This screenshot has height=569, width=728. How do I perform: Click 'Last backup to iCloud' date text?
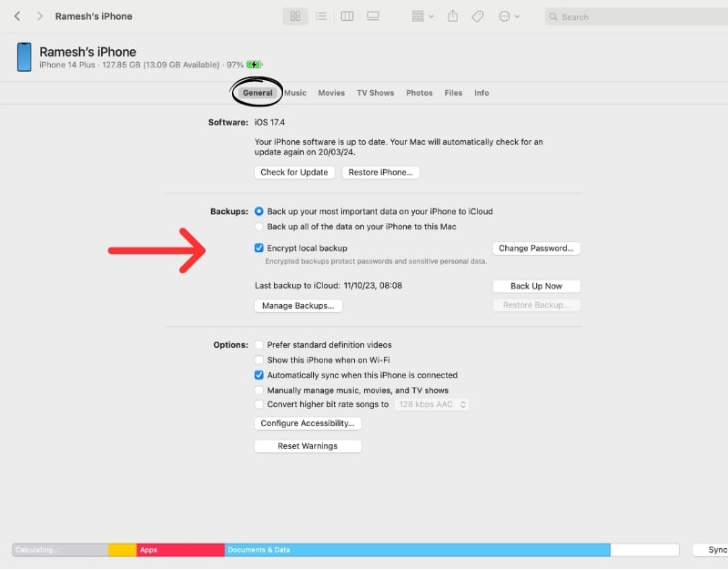(329, 286)
